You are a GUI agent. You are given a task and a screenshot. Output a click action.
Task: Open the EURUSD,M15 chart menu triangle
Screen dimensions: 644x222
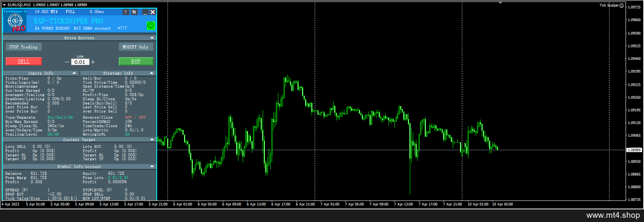tap(4, 5)
